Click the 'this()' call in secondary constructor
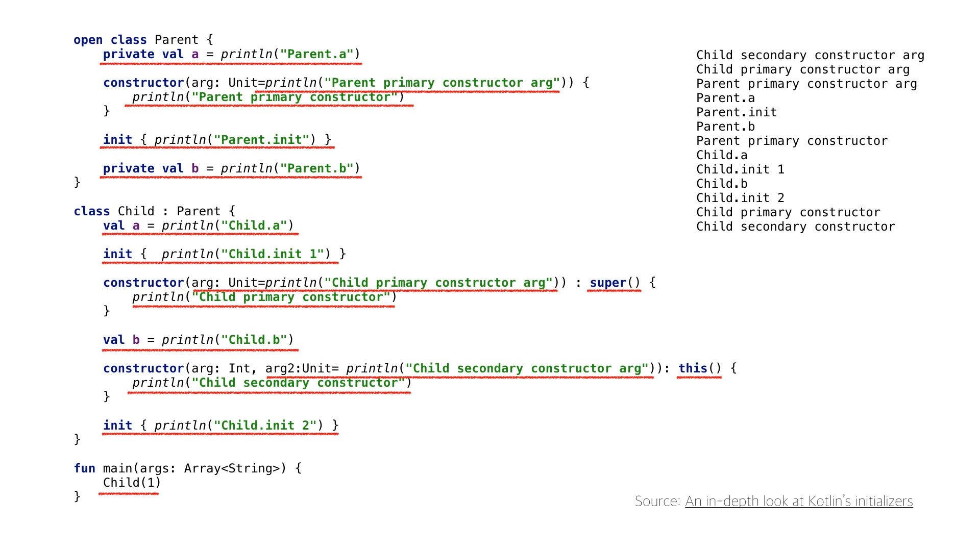Viewport: 980px width, 551px height. pos(700,368)
